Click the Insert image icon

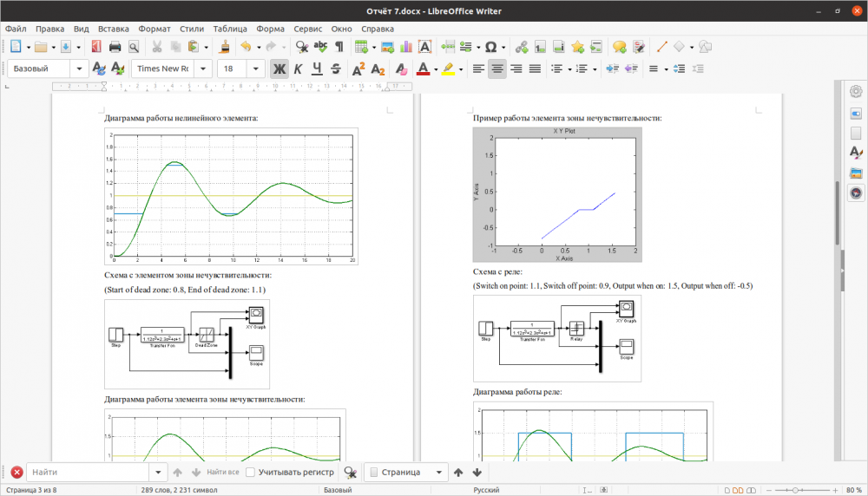coord(387,47)
